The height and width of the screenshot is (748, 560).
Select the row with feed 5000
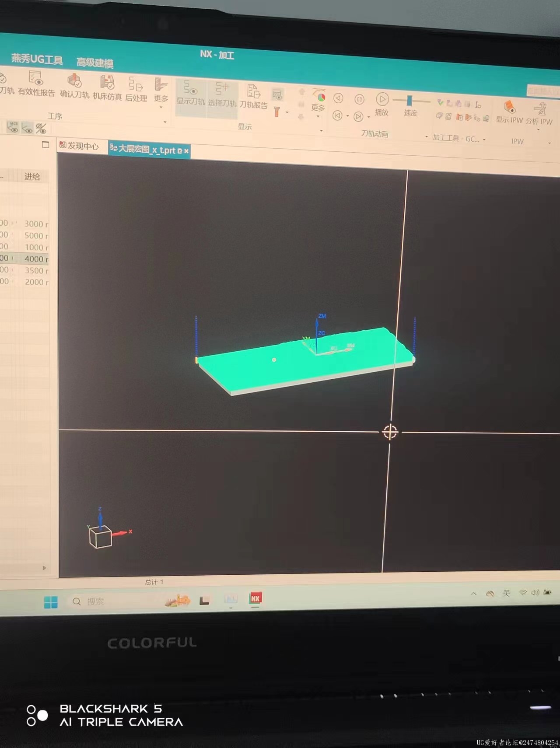[24, 235]
